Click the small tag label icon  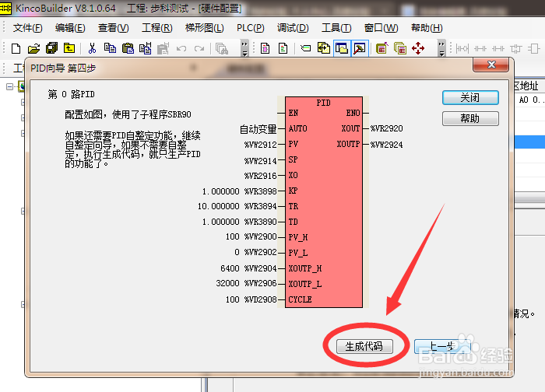click(305, 48)
